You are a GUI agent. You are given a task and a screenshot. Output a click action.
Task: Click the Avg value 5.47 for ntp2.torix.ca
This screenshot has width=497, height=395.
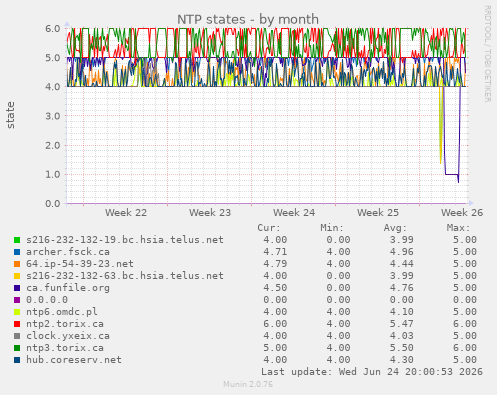click(x=401, y=324)
